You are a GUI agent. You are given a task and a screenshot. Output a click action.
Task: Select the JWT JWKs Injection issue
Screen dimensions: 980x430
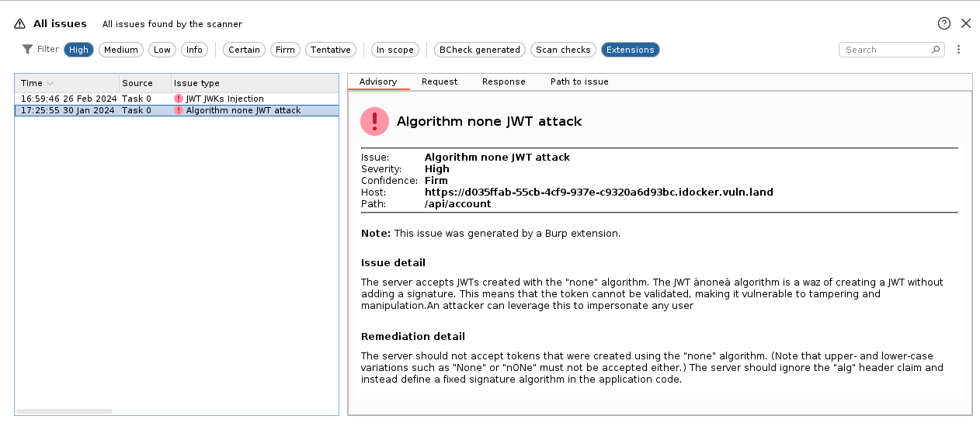click(x=224, y=99)
